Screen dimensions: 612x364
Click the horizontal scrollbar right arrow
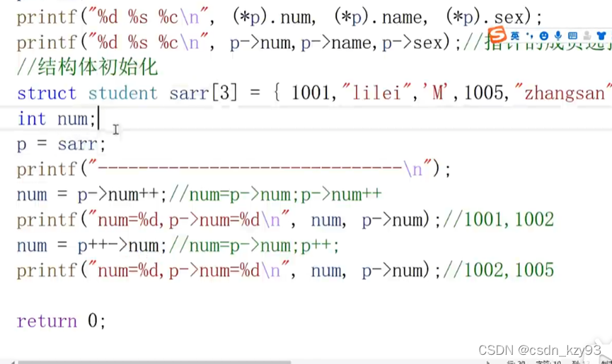coord(487,362)
